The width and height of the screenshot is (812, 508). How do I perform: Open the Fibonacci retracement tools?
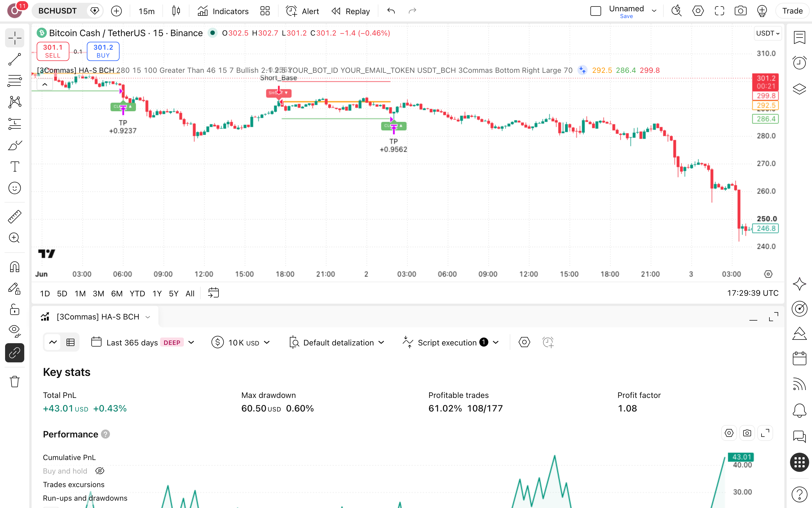(15, 81)
